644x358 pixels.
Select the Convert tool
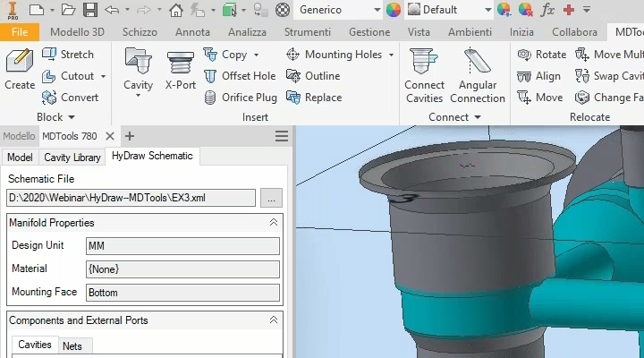[x=70, y=98]
